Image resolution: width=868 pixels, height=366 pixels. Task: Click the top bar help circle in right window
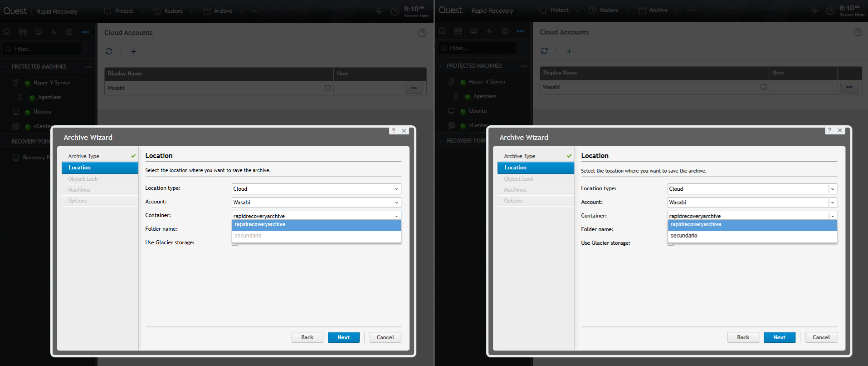click(x=830, y=10)
